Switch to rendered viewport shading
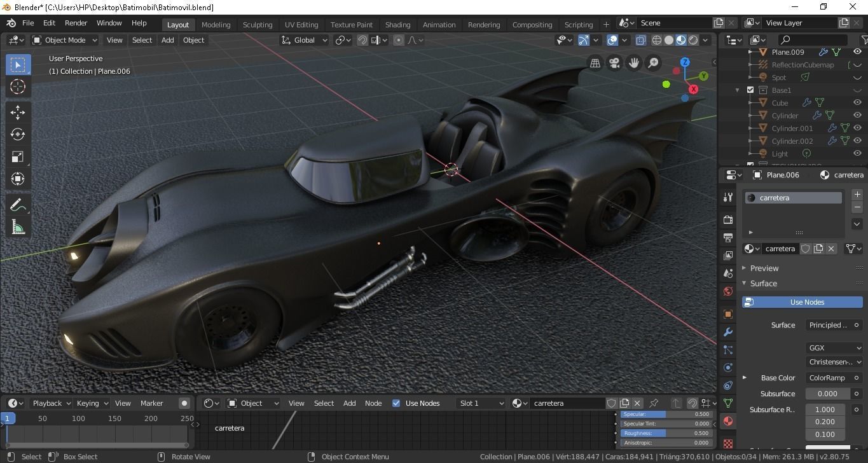868x463 pixels. click(x=693, y=40)
